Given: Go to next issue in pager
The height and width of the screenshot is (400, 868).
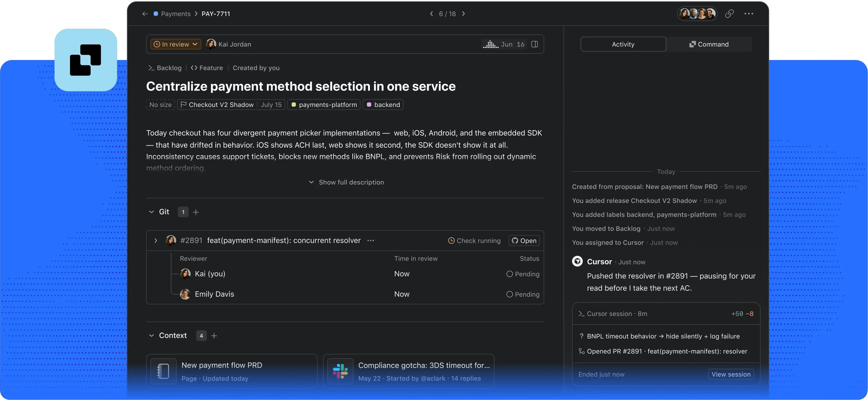Looking at the screenshot, I should (464, 14).
